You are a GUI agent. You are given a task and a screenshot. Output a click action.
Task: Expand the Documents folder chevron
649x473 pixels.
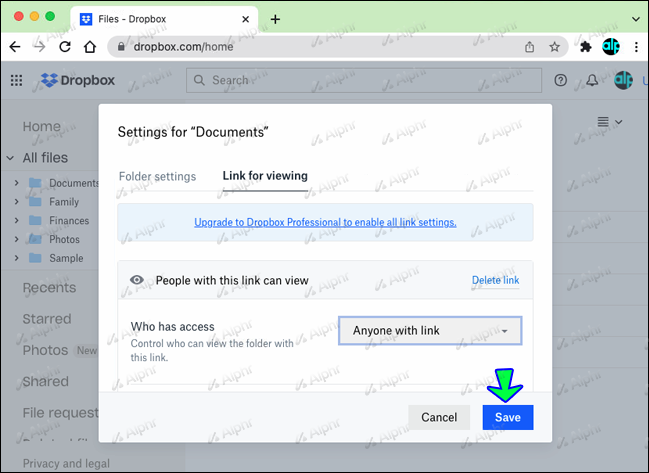(17, 182)
